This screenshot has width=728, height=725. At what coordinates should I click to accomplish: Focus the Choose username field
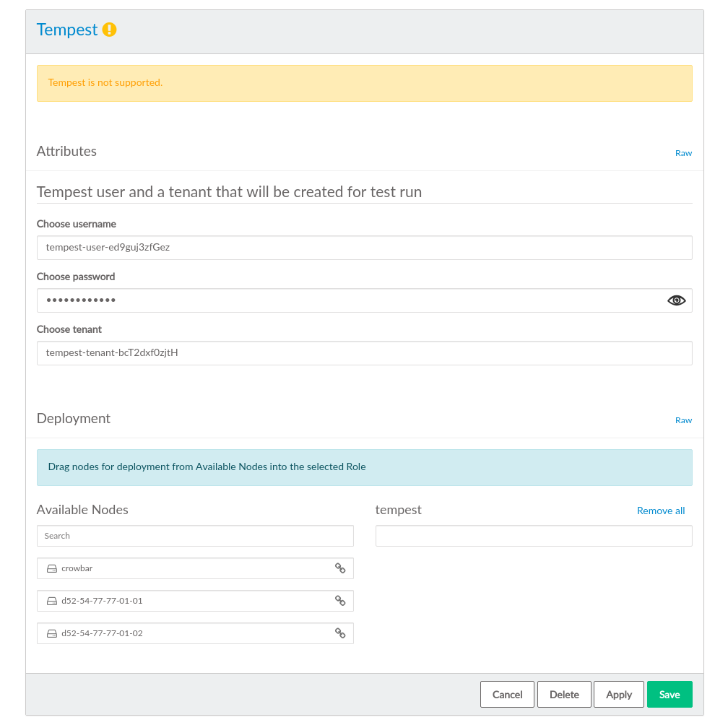point(364,247)
